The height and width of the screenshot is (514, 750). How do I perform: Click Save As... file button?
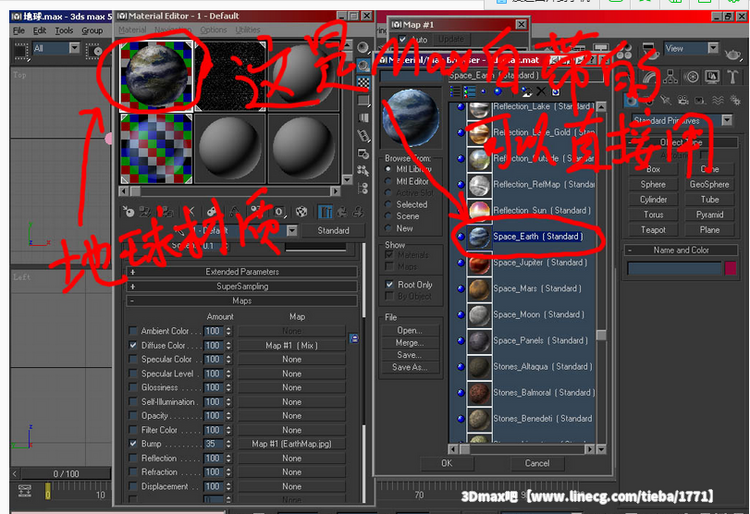(x=409, y=367)
